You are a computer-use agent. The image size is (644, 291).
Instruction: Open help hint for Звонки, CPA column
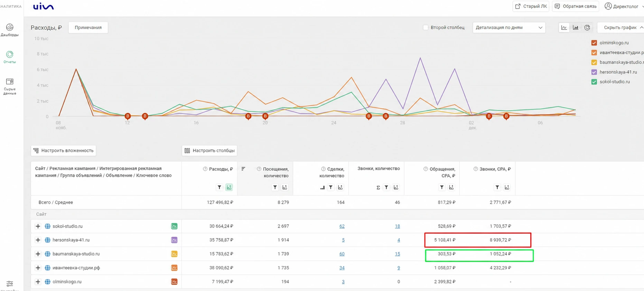coord(476,169)
